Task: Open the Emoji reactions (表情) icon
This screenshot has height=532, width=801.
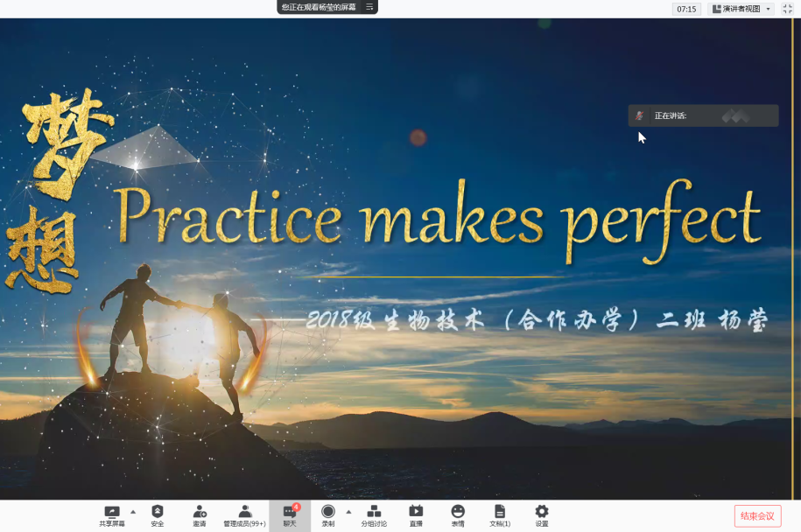Action: (458, 512)
